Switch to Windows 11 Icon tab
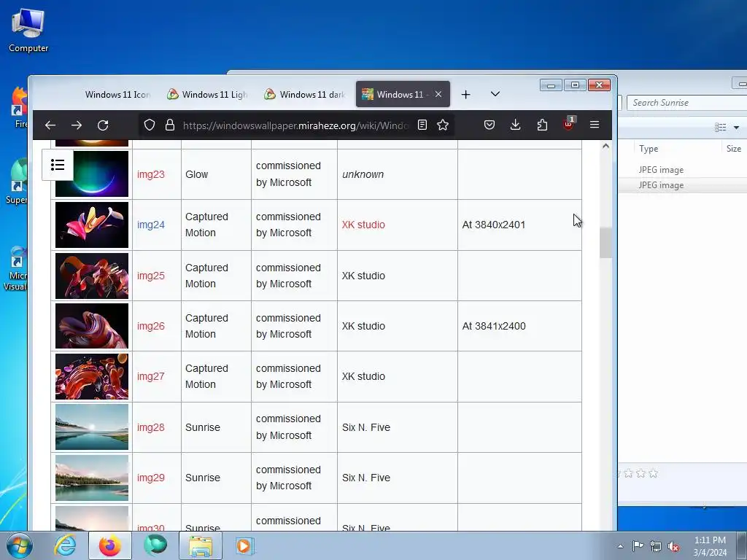Image resolution: width=747 pixels, height=560 pixels. coord(117,94)
